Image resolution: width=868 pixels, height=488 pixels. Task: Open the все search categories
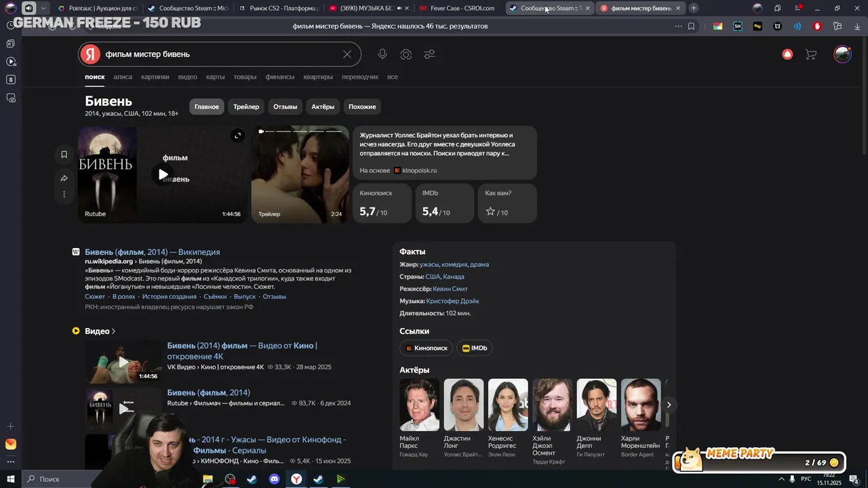coord(392,77)
